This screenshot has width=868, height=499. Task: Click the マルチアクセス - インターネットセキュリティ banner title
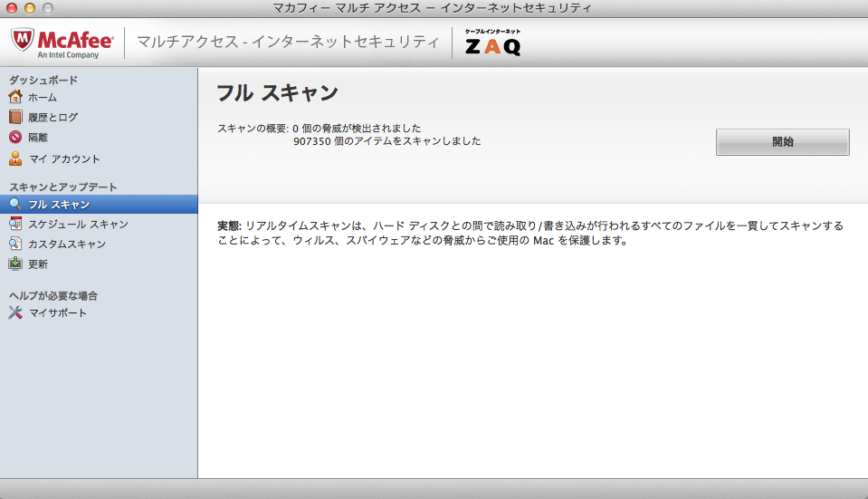click(288, 42)
